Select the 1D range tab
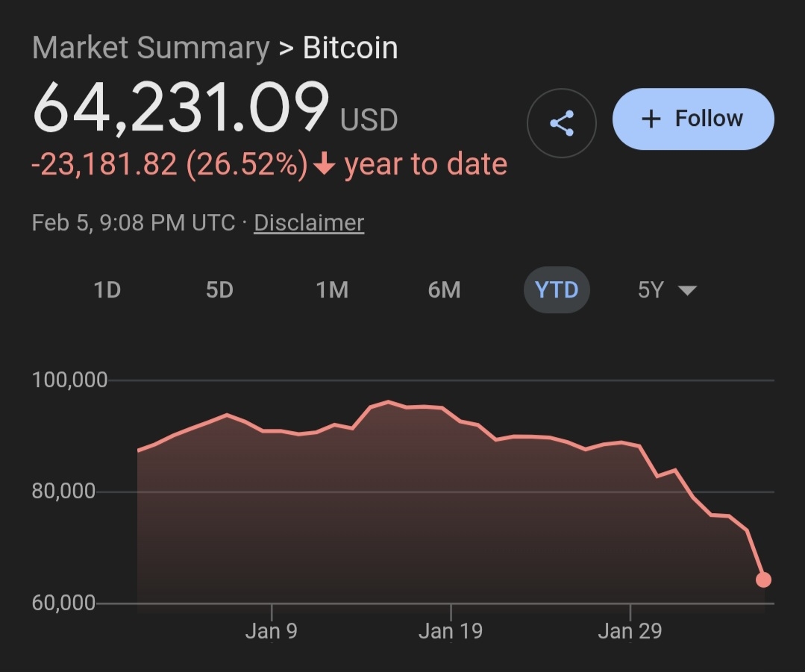The image size is (805, 672). (107, 290)
